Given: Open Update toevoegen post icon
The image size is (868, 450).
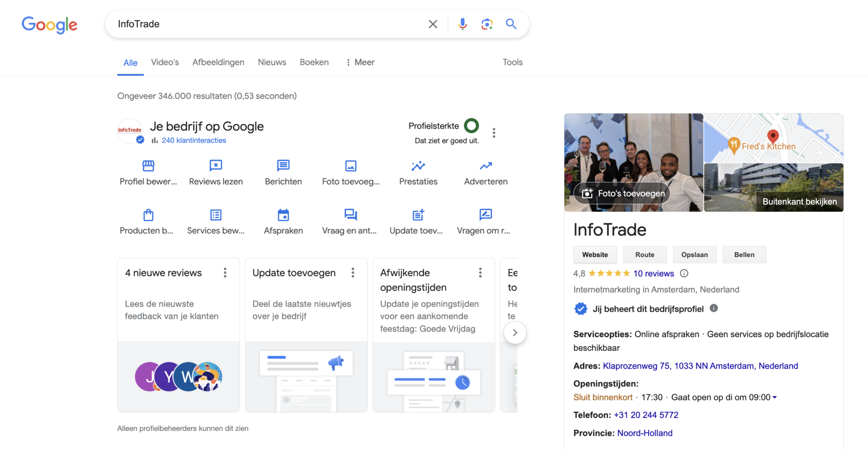Looking at the screenshot, I should pos(418,215).
